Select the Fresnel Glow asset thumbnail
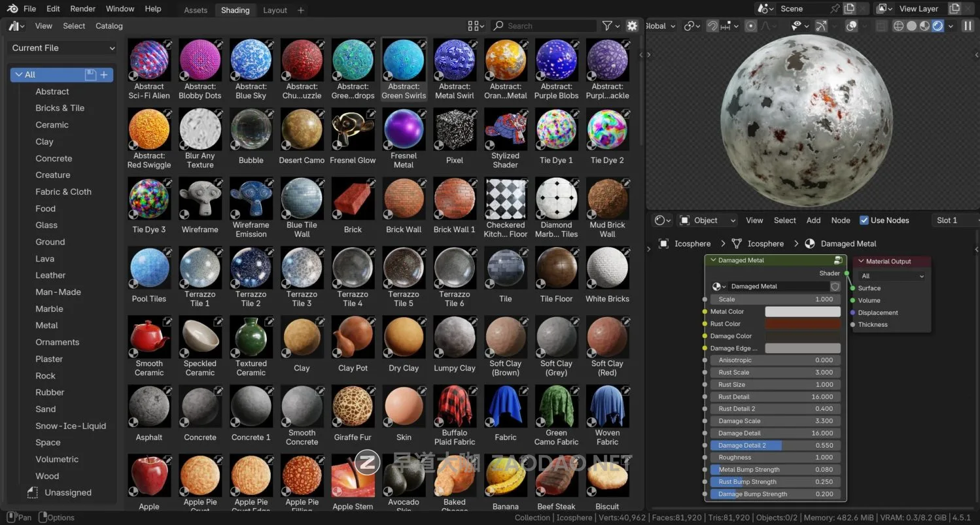This screenshot has height=525, width=980. 353,128
